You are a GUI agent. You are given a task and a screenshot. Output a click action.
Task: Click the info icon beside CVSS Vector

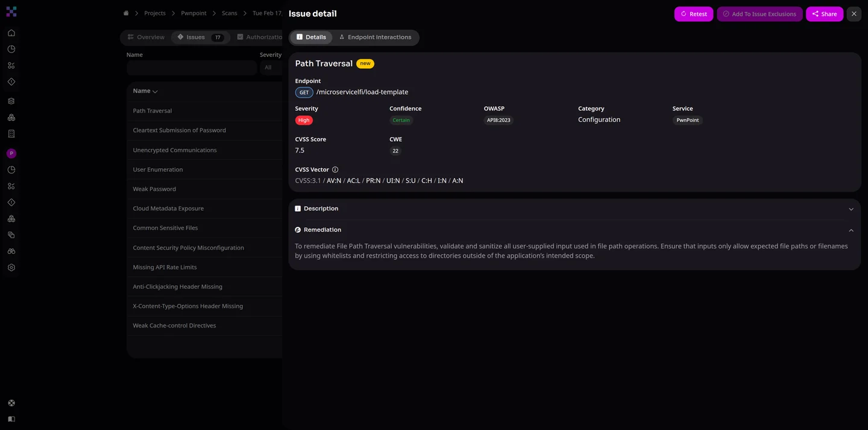(x=335, y=170)
